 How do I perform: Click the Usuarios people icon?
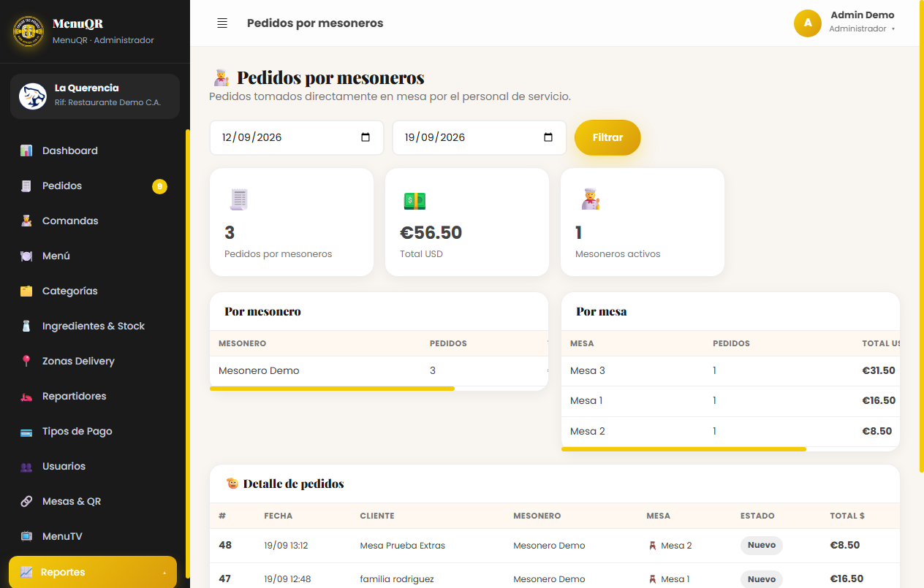tap(26, 466)
